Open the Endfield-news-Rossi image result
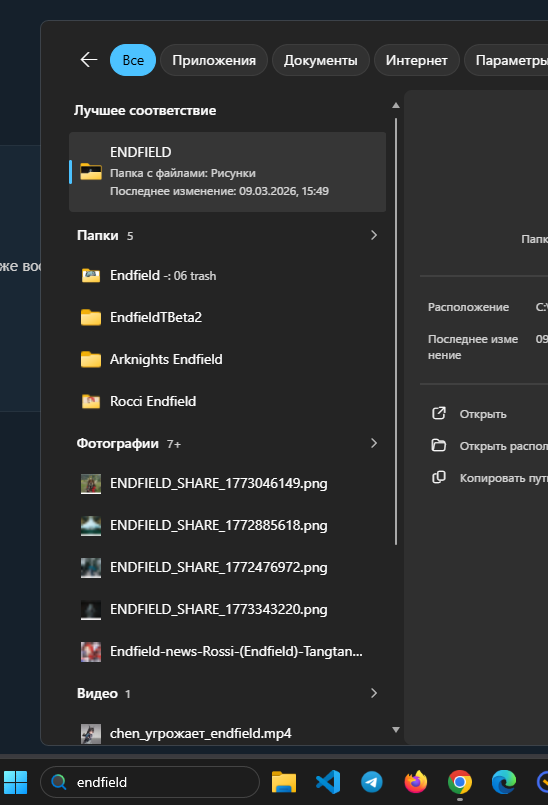This screenshot has width=548, height=805. tap(228, 651)
